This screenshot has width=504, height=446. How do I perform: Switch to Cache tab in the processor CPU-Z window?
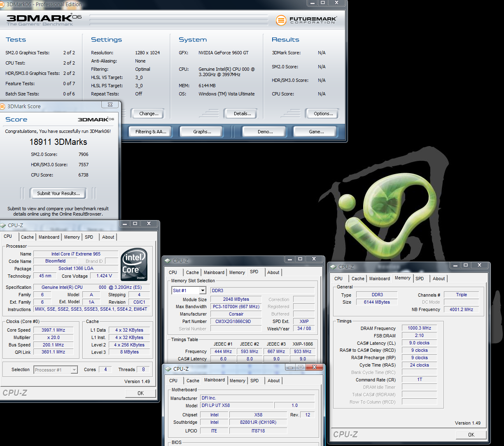pyautogui.click(x=27, y=237)
